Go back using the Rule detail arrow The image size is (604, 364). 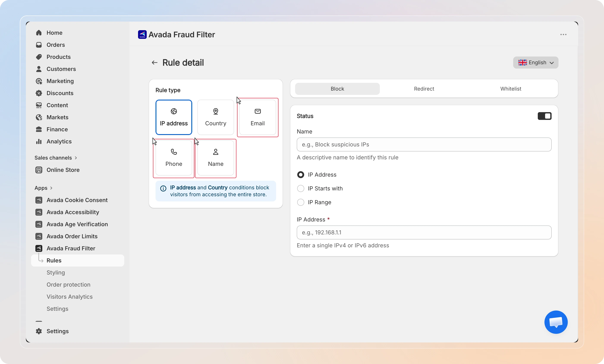point(154,63)
